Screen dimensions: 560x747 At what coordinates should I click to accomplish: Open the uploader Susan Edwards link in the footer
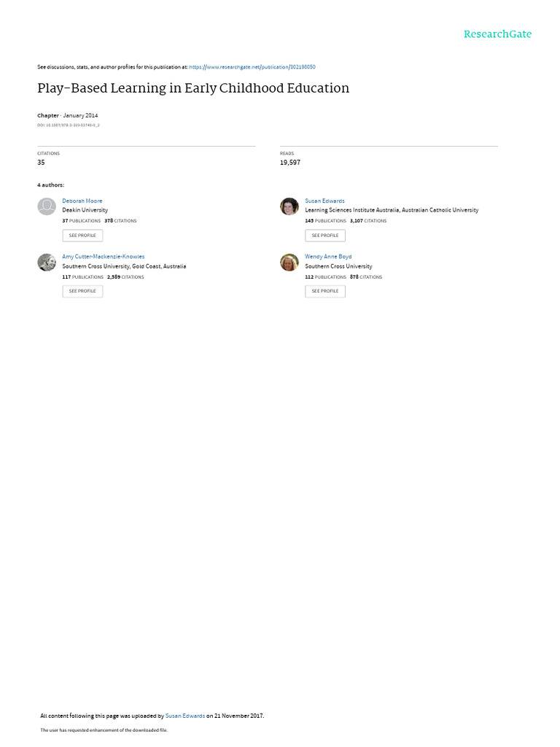(185, 716)
